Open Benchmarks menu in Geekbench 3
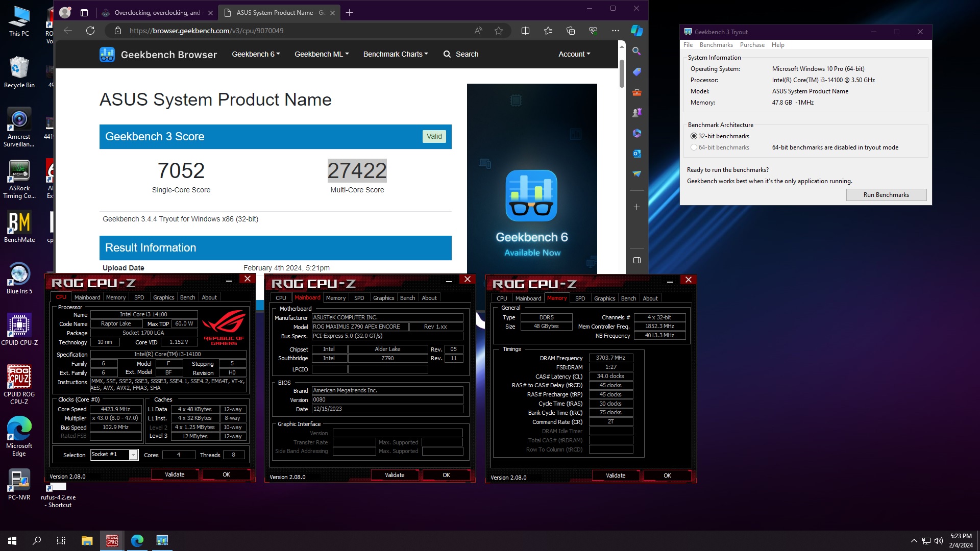The width and height of the screenshot is (980, 551). point(716,45)
